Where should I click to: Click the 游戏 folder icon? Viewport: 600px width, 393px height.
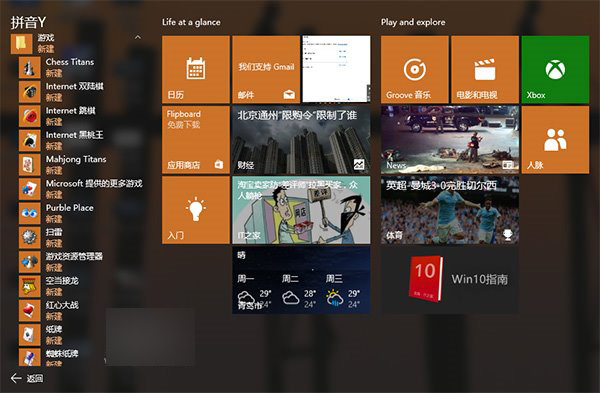(21, 44)
